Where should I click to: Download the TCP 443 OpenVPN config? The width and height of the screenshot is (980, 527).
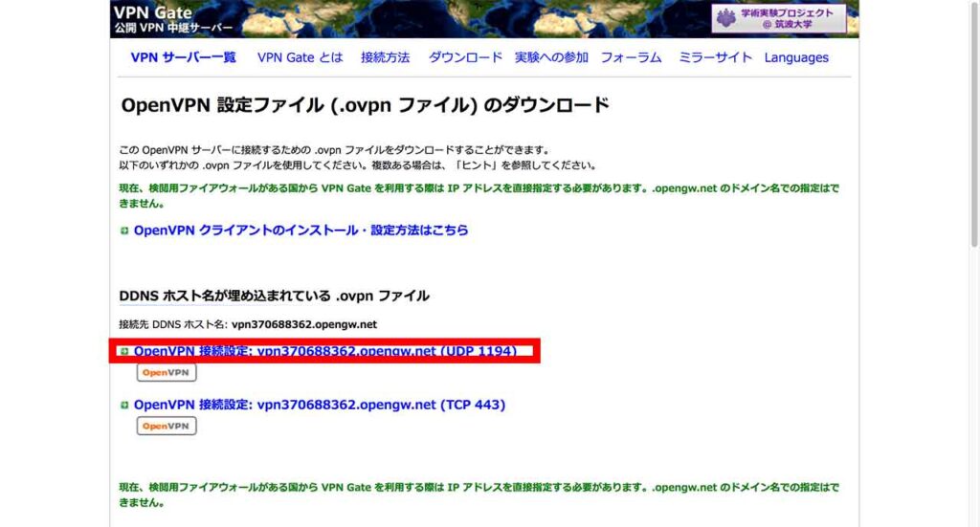tap(319, 406)
